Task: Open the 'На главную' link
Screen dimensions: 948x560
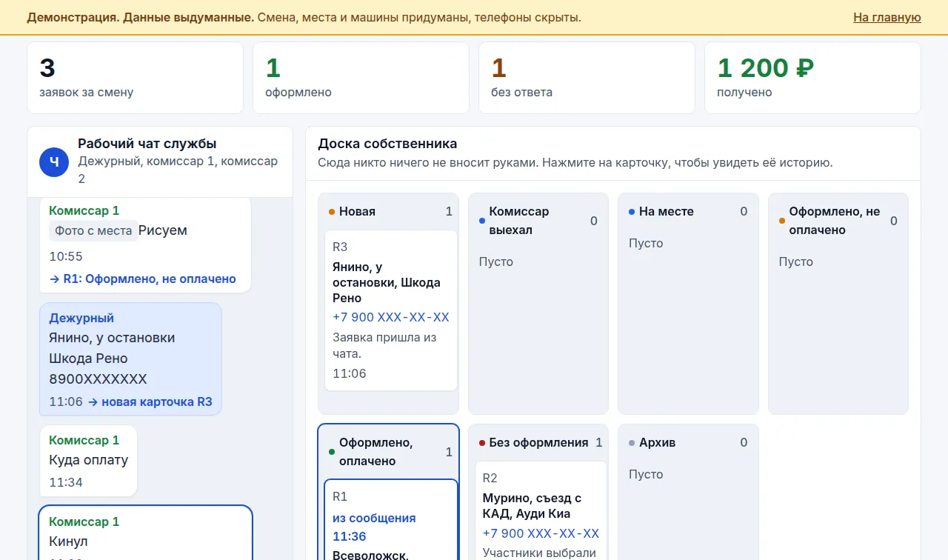Action: point(887,17)
